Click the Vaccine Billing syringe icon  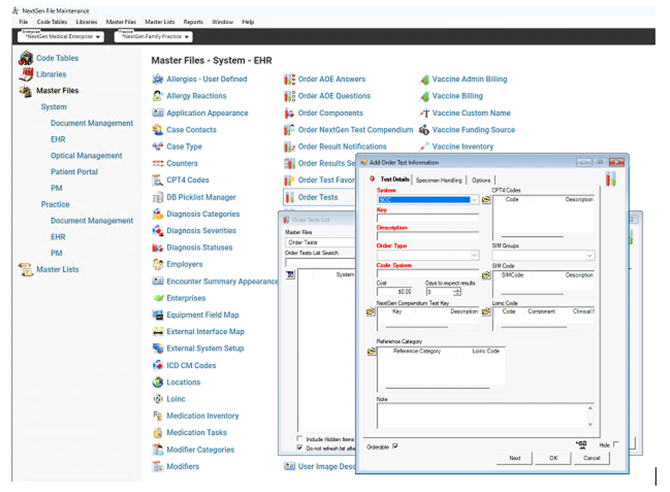tap(424, 96)
